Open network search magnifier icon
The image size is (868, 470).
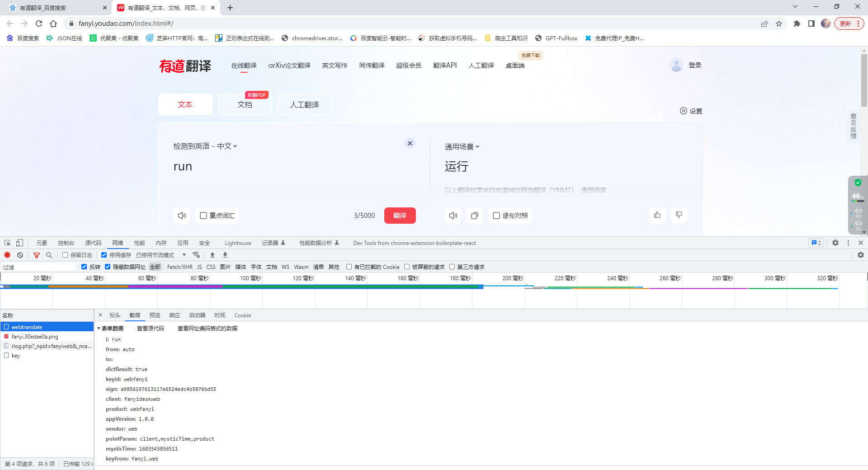[49, 255]
